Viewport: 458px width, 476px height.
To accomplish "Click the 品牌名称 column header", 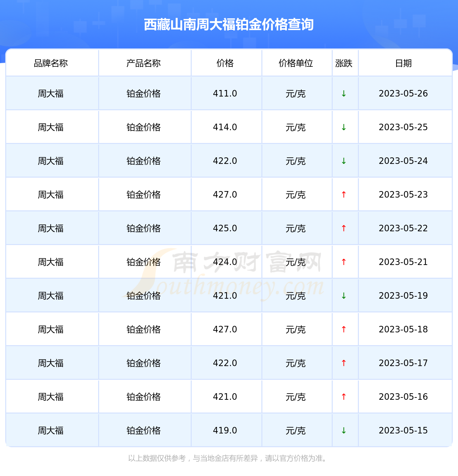I will tap(51, 63).
